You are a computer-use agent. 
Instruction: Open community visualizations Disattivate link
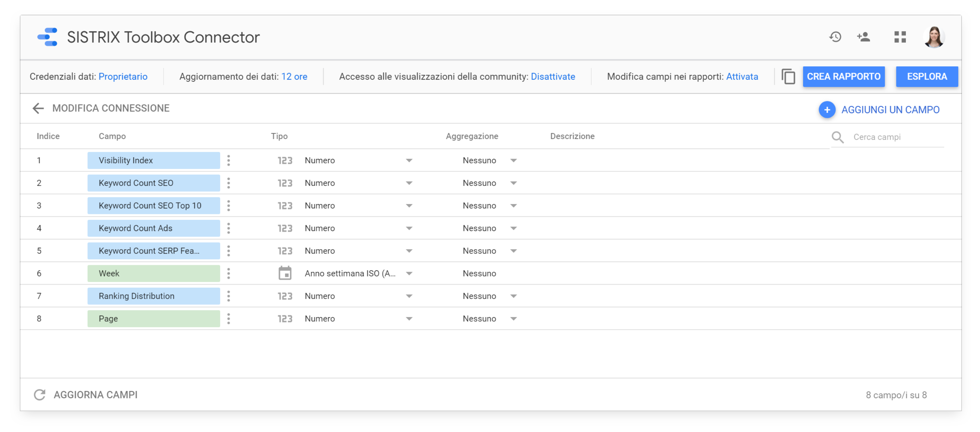pos(553,77)
